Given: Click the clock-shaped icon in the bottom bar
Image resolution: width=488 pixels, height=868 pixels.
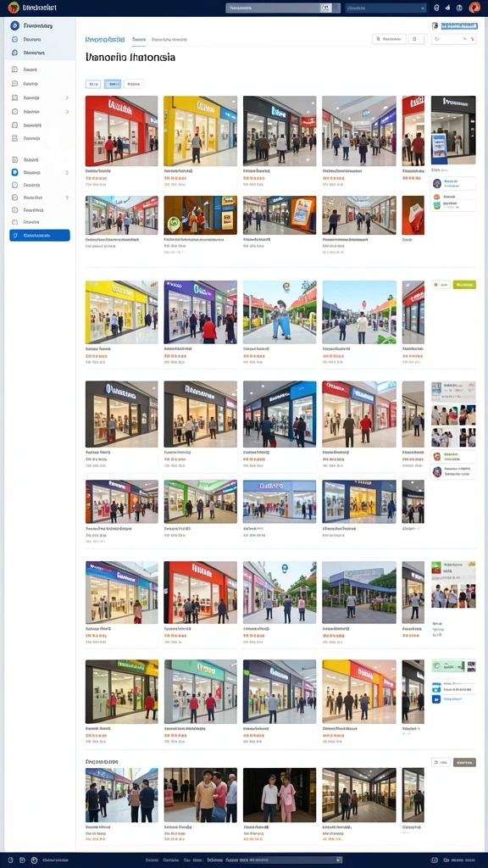Looking at the screenshot, I should [x=34, y=860].
